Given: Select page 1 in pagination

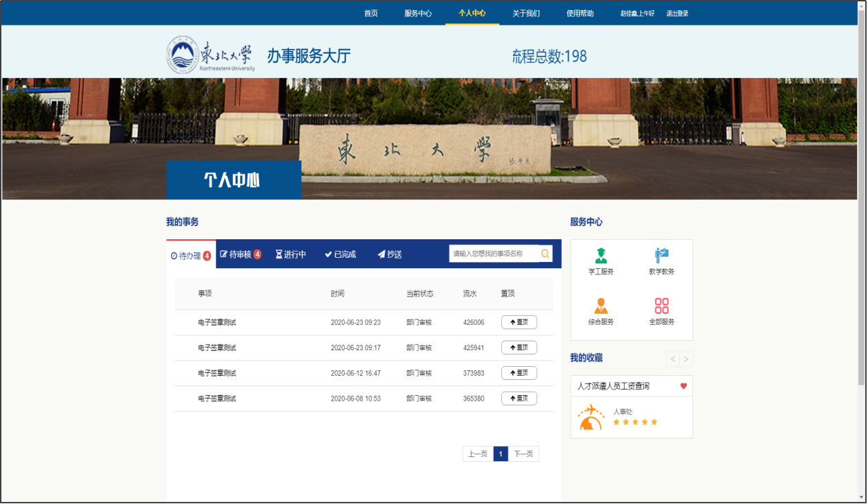Looking at the screenshot, I should tap(501, 454).
